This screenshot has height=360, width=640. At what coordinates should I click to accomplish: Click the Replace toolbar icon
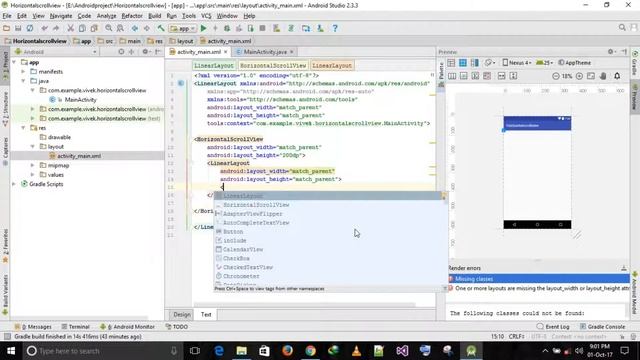pos(120,28)
